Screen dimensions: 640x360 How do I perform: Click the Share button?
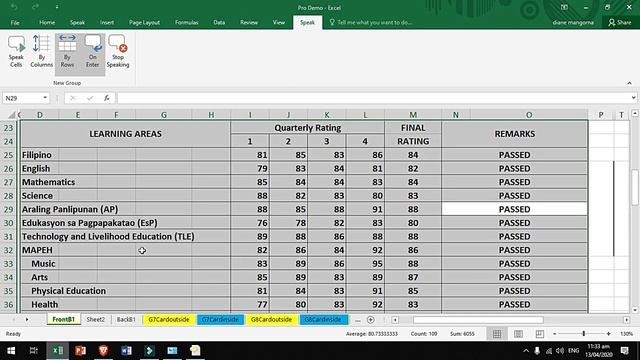pyautogui.click(x=620, y=22)
